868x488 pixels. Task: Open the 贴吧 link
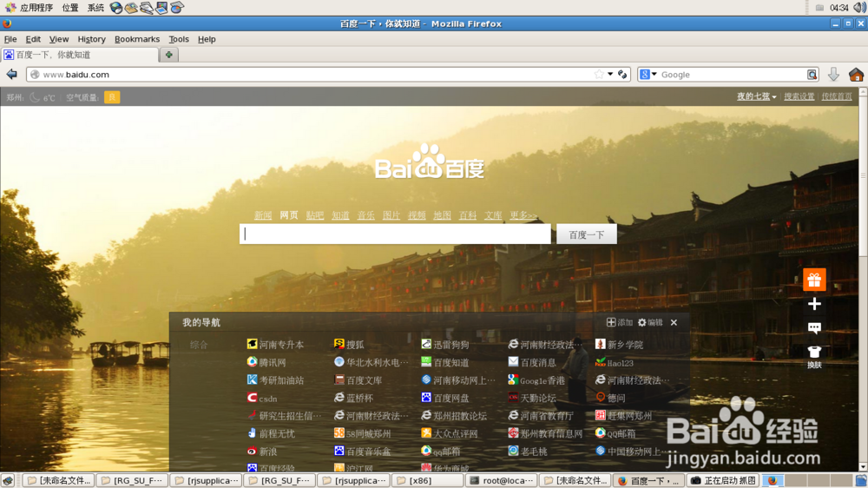click(314, 215)
